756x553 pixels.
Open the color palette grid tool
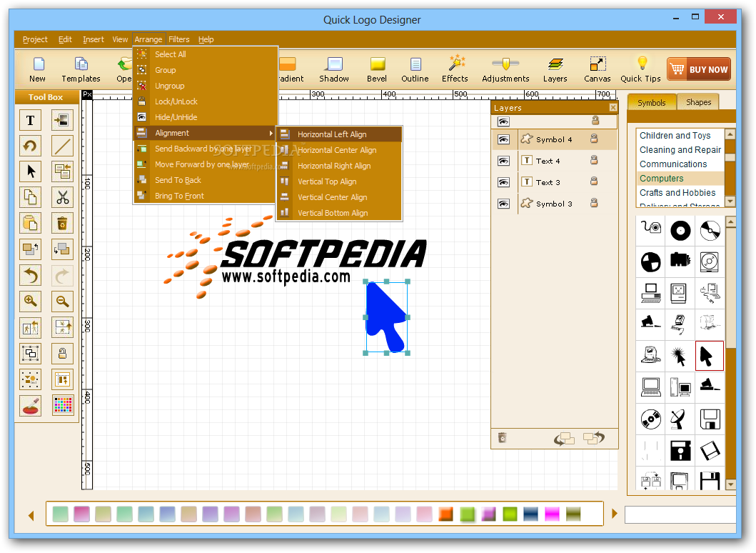pos(63,405)
